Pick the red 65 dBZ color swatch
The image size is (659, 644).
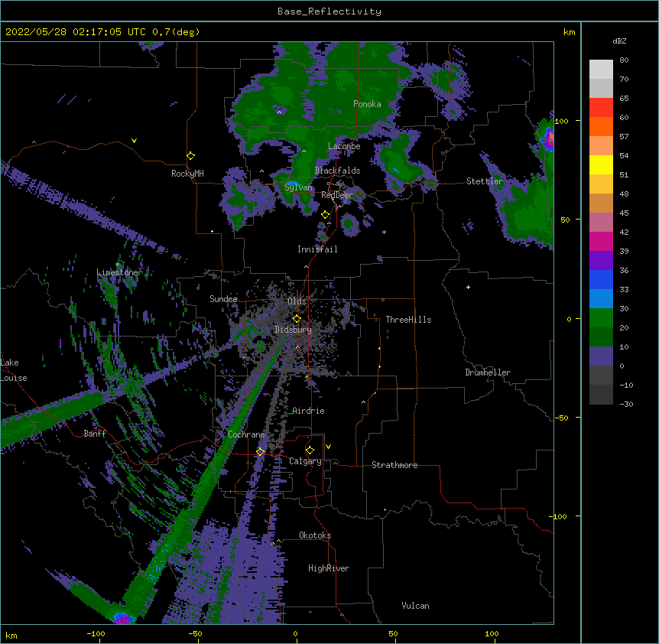point(601,108)
